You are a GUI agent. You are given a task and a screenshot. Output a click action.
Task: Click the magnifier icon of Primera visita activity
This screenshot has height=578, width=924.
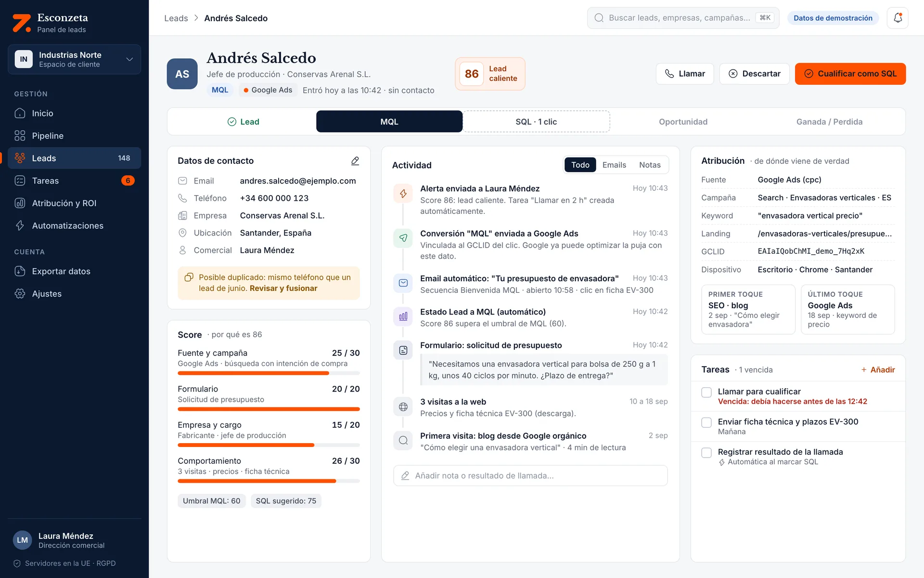[403, 440]
